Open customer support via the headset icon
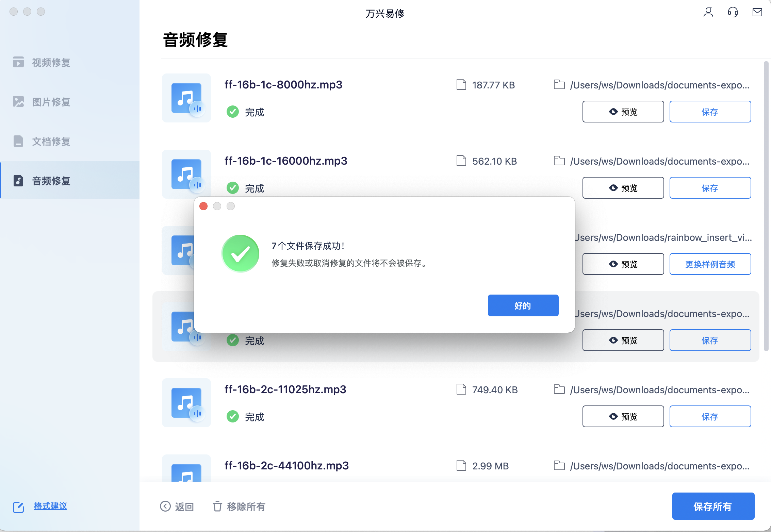771x532 pixels. (733, 13)
